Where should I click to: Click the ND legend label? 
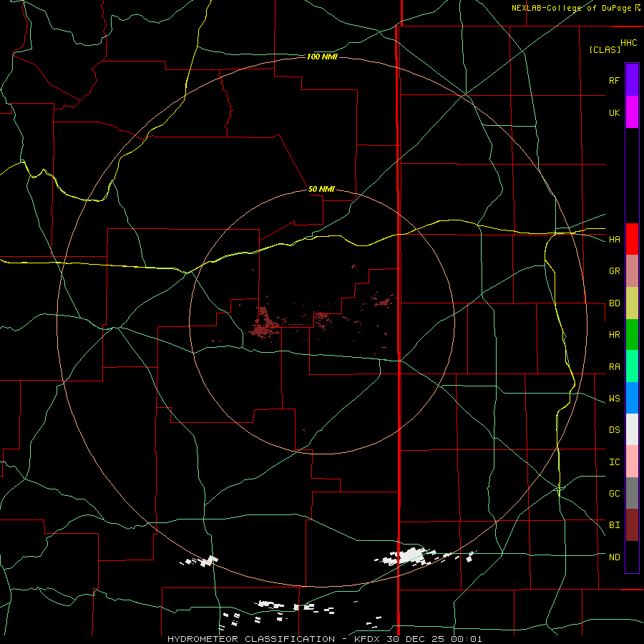tap(614, 557)
